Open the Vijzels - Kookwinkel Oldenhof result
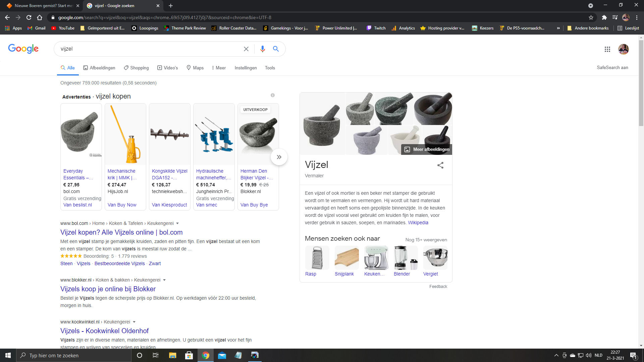The width and height of the screenshot is (644, 362). [x=104, y=331]
